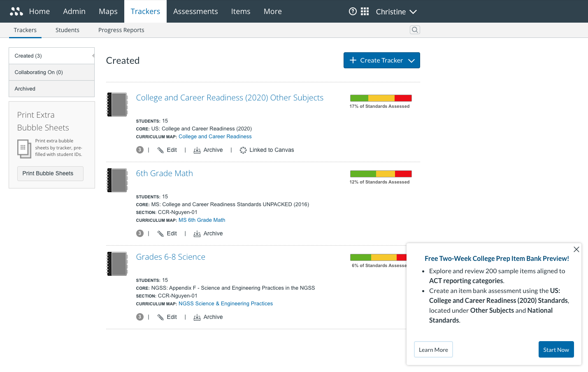Viewport: 588px width, 372px height.
Task: Click the 3 badge on 6th Grade Math tracker
Action: click(x=140, y=233)
